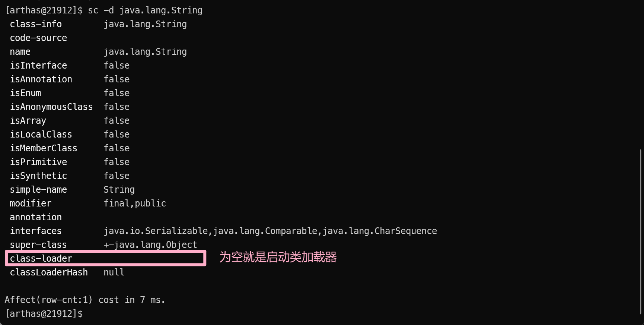Viewport: 644px width, 325px height.
Task: Click the annotation label
Action: [x=36, y=217]
